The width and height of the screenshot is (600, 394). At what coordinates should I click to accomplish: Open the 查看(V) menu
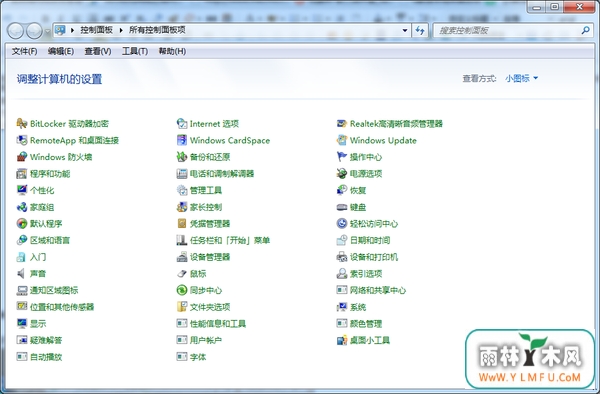(x=98, y=51)
